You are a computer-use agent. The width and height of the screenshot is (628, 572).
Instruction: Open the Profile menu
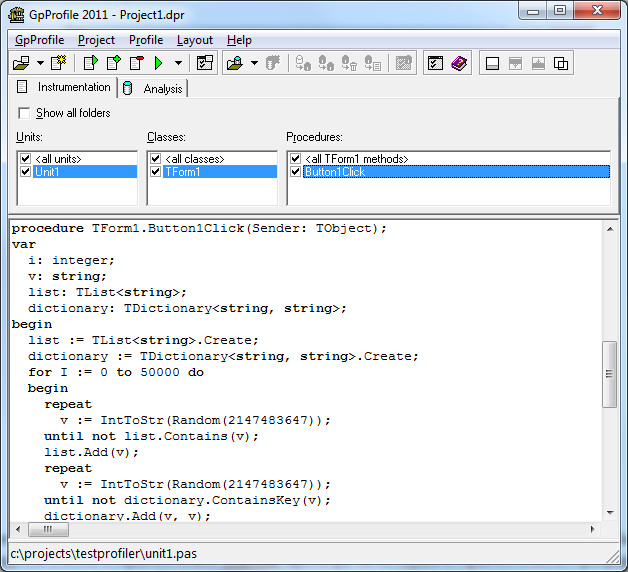[x=146, y=40]
